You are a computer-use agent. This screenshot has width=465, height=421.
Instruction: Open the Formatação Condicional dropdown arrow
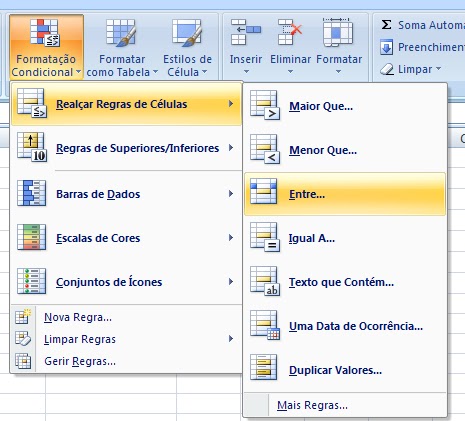(x=78, y=72)
